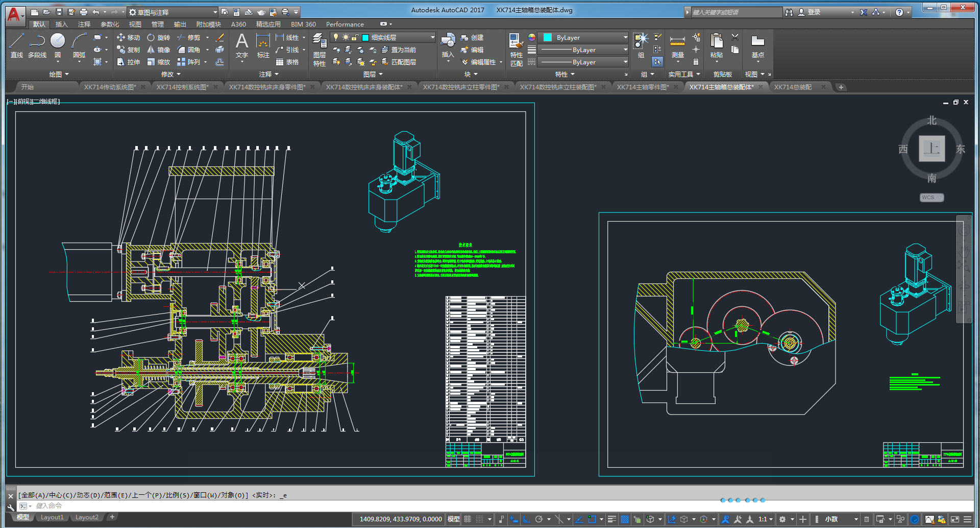Toggle grid display in status bar
This screenshot has height=528, width=980.
[468, 519]
